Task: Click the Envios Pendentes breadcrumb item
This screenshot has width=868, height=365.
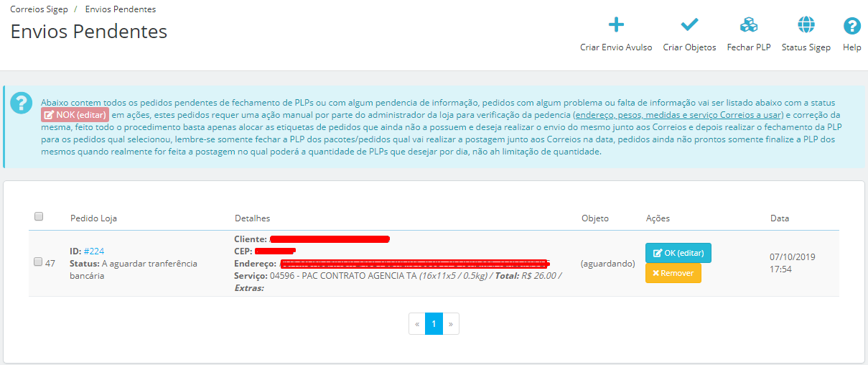Action: [x=120, y=9]
